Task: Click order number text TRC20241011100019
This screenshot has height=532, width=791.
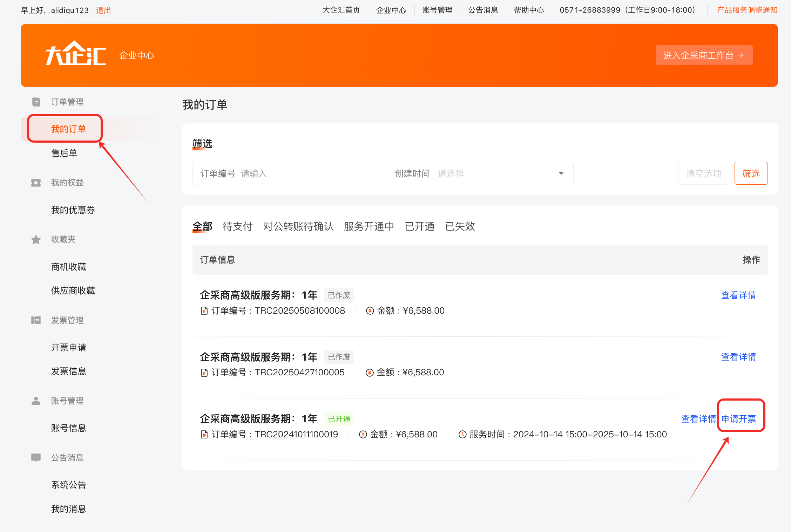Action: pos(296,435)
